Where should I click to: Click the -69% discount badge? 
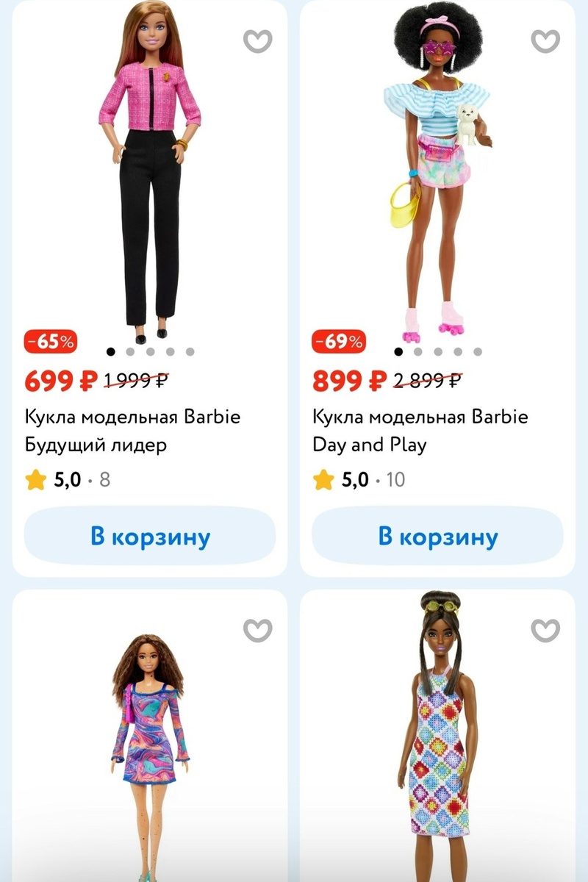pos(339,342)
